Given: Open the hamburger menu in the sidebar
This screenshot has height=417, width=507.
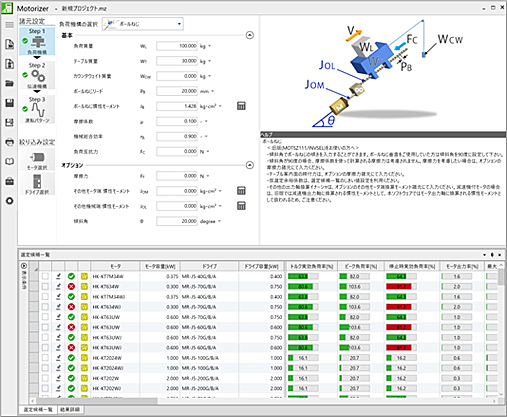Looking at the screenshot, I should [9, 25].
